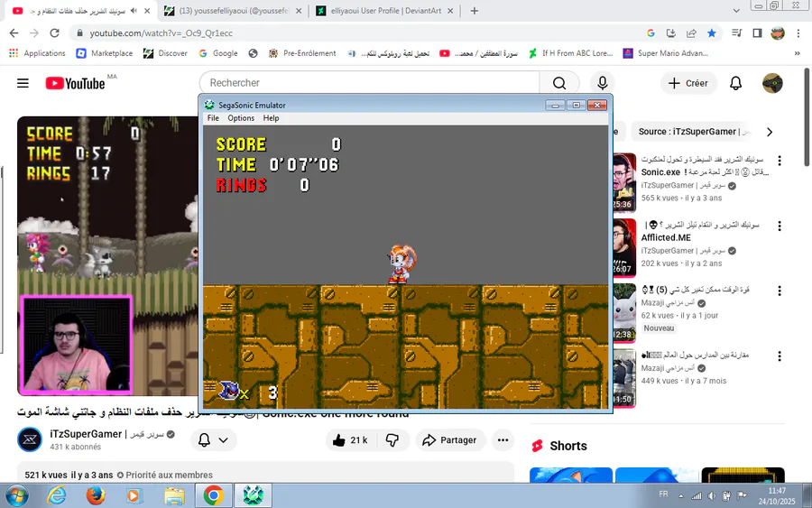The image size is (812, 508).
Task: Focus the Rechercher search field
Action: (x=369, y=83)
